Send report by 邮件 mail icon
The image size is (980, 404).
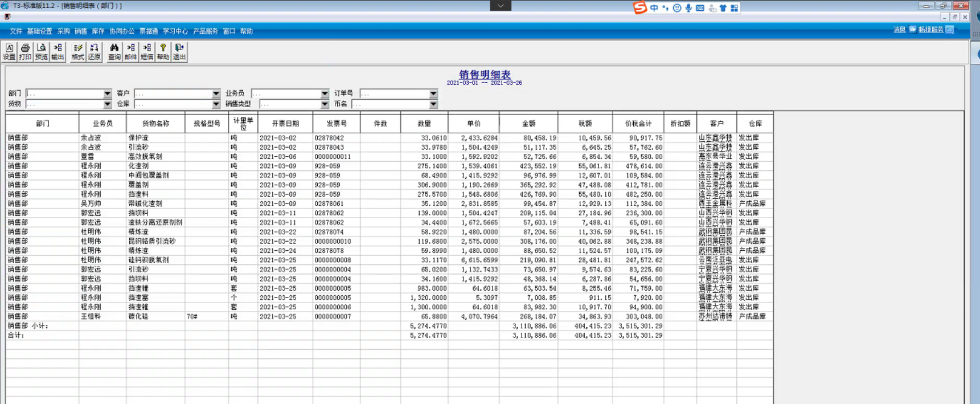click(x=130, y=51)
